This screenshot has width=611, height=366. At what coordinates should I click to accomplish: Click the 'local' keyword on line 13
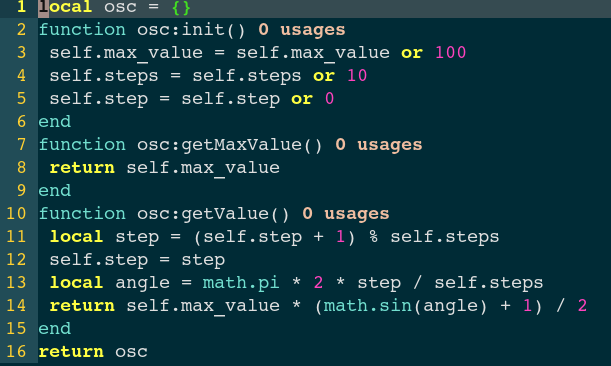point(76,283)
